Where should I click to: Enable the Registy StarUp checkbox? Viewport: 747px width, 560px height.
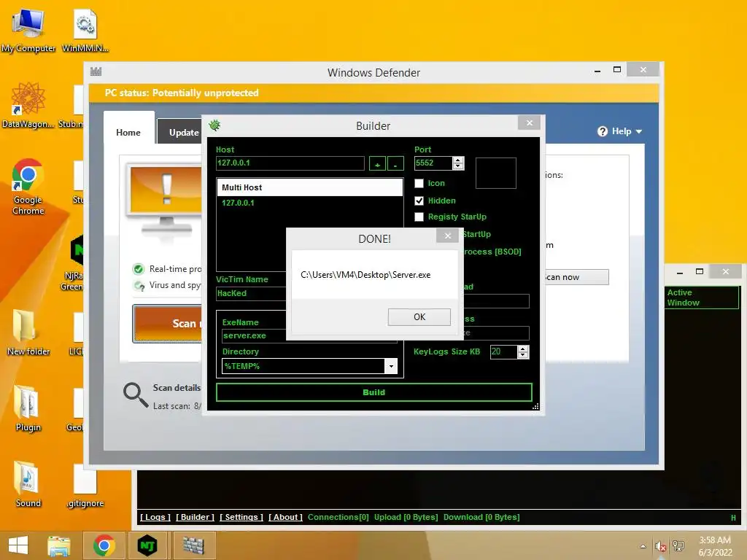click(x=419, y=217)
